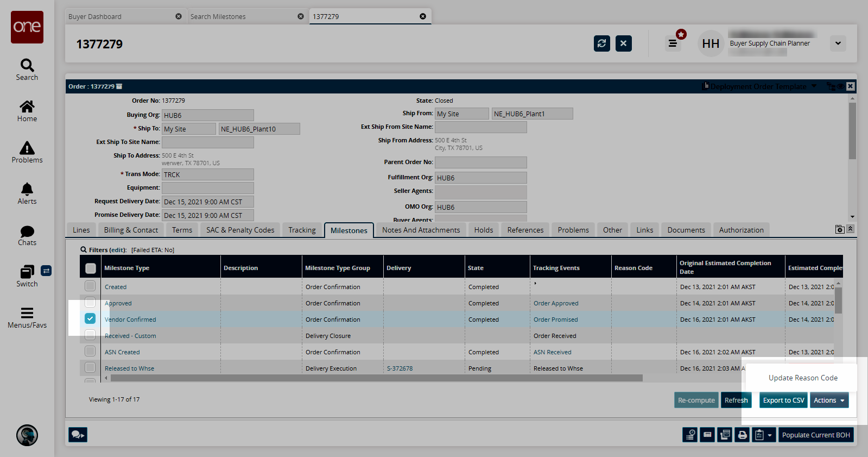Screen dimensions: 868x457
Task: Choose Update Reason Code menu option
Action: point(802,378)
